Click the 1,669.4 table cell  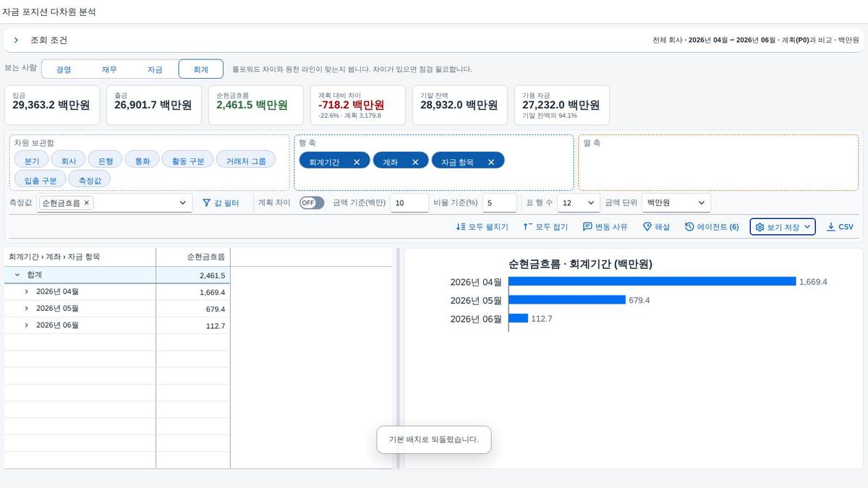click(193, 292)
